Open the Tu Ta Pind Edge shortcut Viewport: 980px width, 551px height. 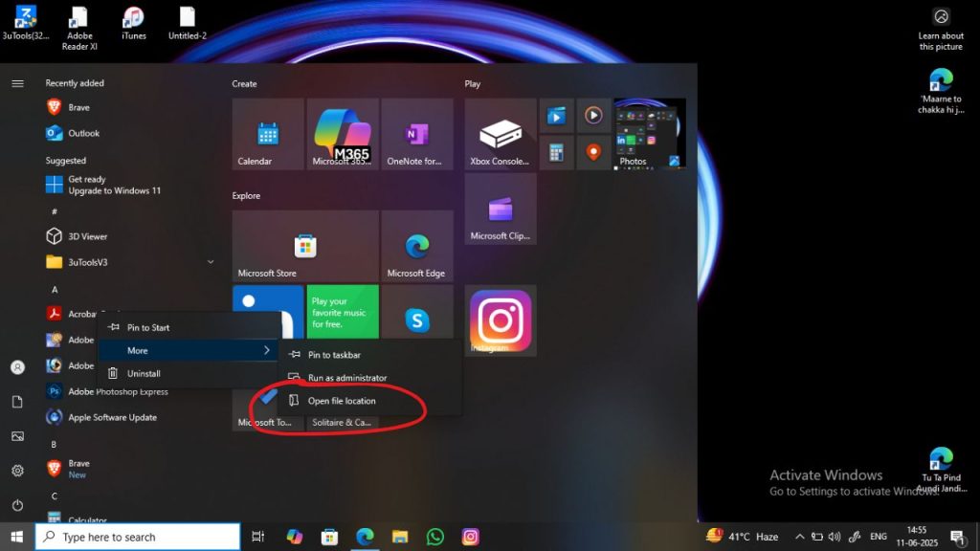pyautogui.click(x=941, y=470)
